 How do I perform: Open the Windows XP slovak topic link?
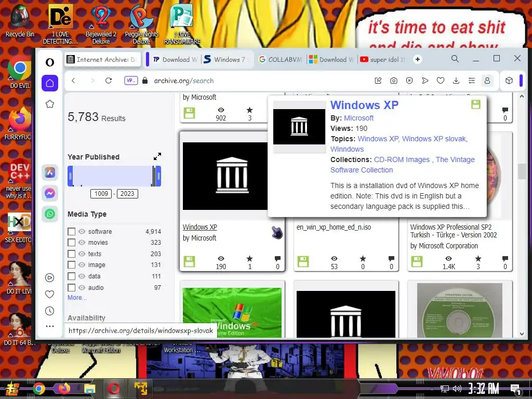[x=435, y=139]
